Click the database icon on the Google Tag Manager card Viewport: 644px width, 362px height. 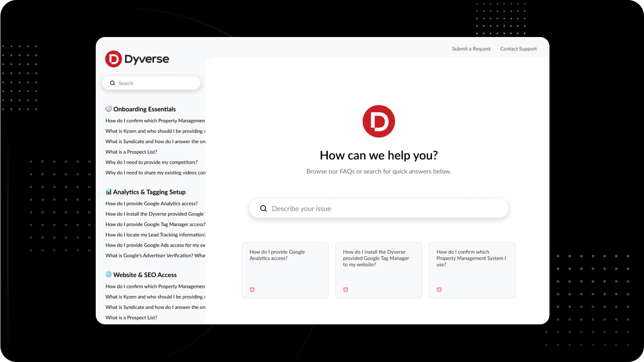pos(346,289)
